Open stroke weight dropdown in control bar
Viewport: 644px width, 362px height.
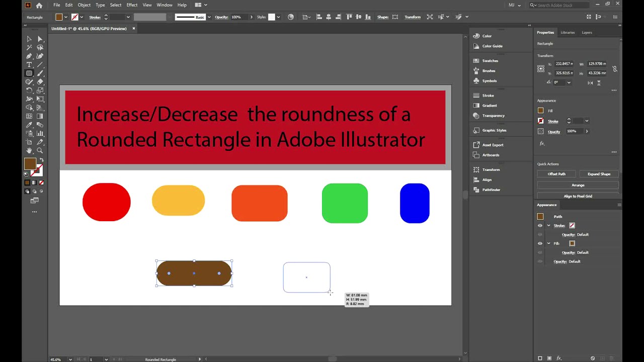click(x=128, y=17)
